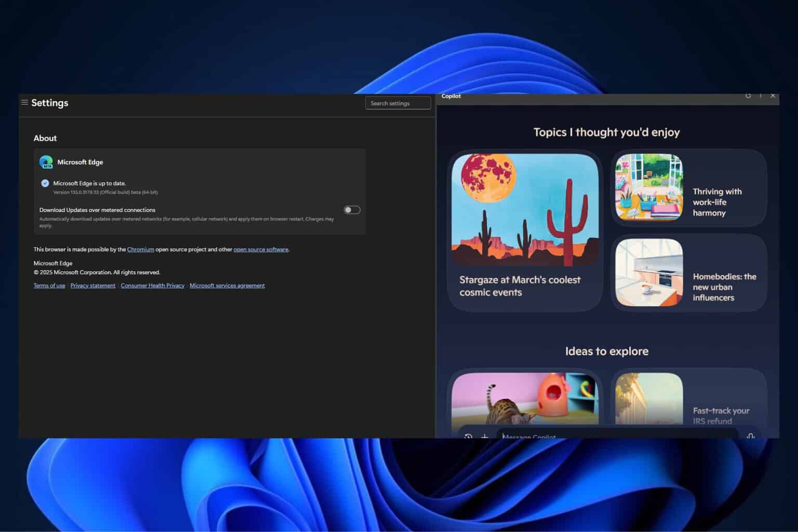The image size is (798, 532).
Task: Open the Consumer Health Privacy link
Action: (153, 285)
